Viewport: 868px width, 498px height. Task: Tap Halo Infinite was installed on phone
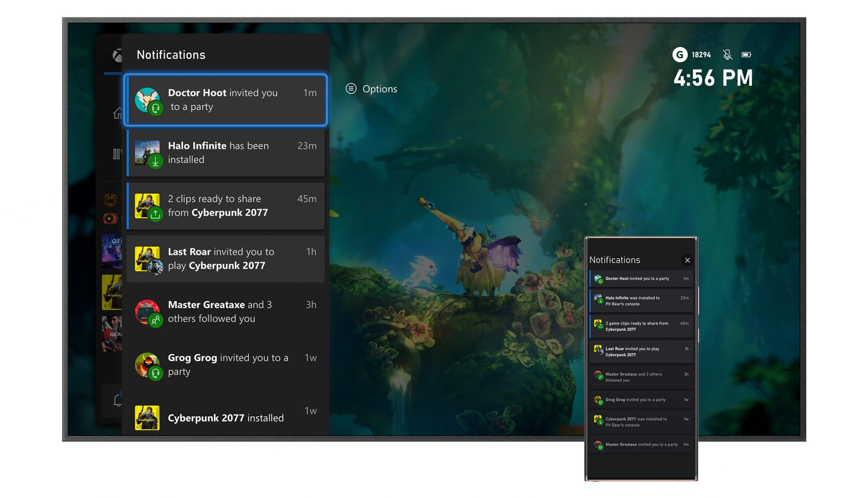(x=641, y=301)
